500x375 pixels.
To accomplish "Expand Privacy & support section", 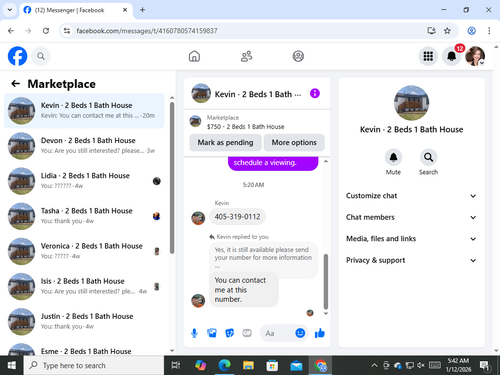I will (411, 260).
